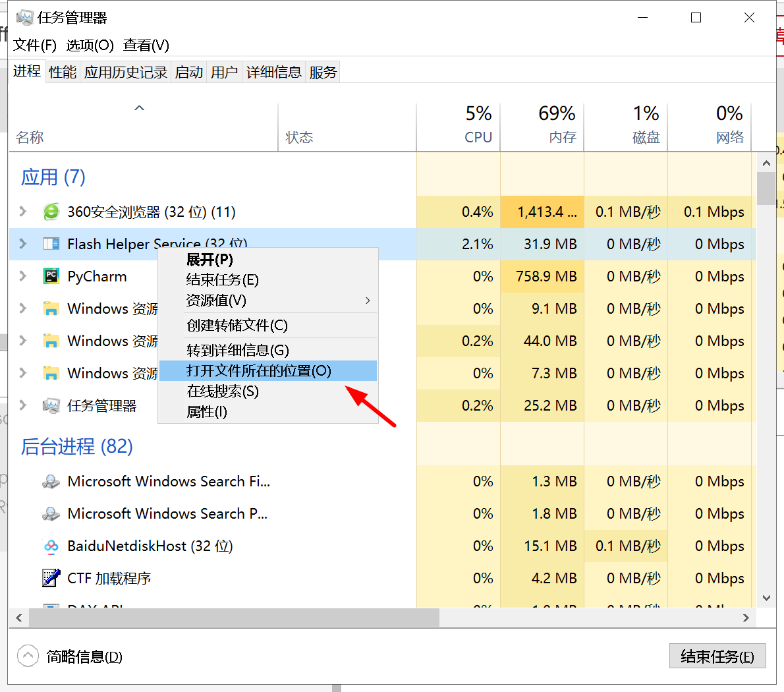Click folder icon of Windows 资源 row with 9.1 MB
Screen dimensions: 784x692
click(51, 308)
